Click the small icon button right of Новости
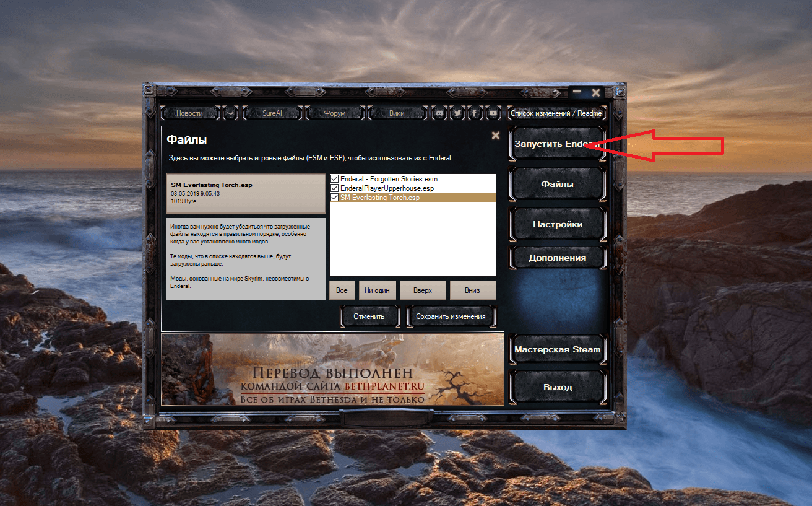Image resolution: width=812 pixels, height=506 pixels. click(230, 113)
